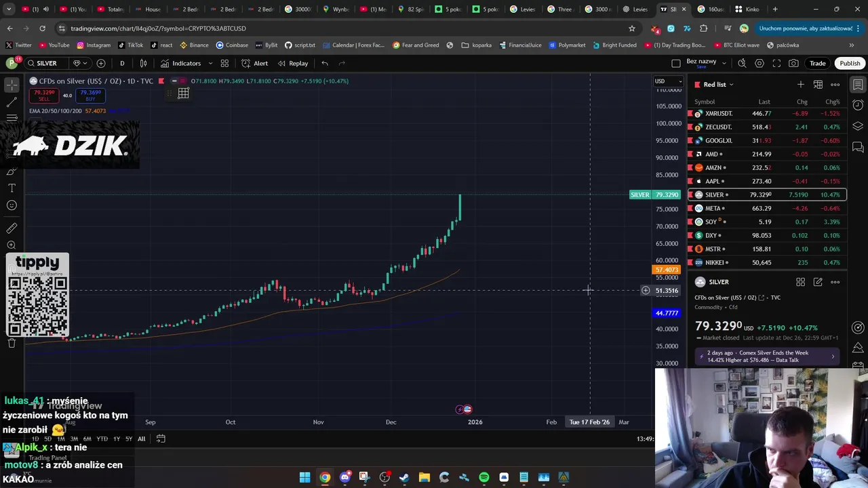
Task: Select MSTR row in the watchlist
Action: pyautogui.click(x=767, y=249)
